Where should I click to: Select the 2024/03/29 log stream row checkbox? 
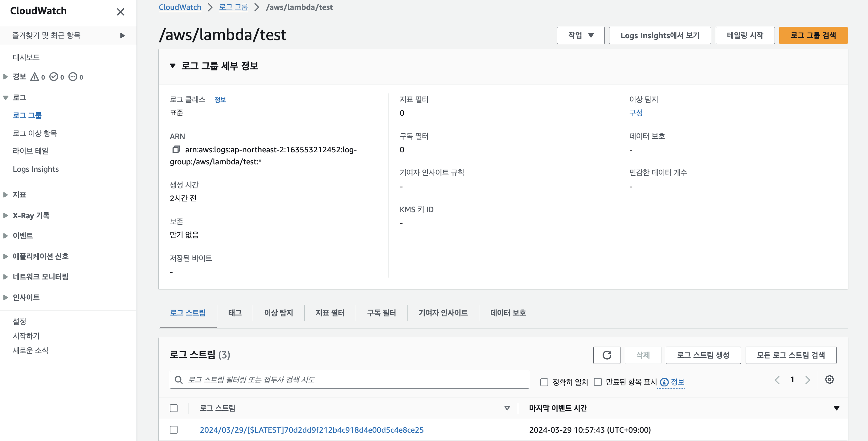pyautogui.click(x=174, y=430)
